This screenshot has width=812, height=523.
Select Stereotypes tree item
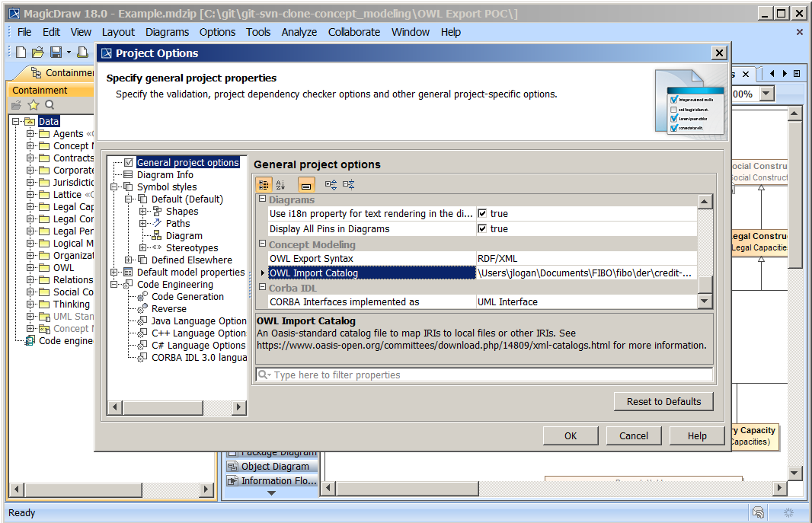pos(192,247)
